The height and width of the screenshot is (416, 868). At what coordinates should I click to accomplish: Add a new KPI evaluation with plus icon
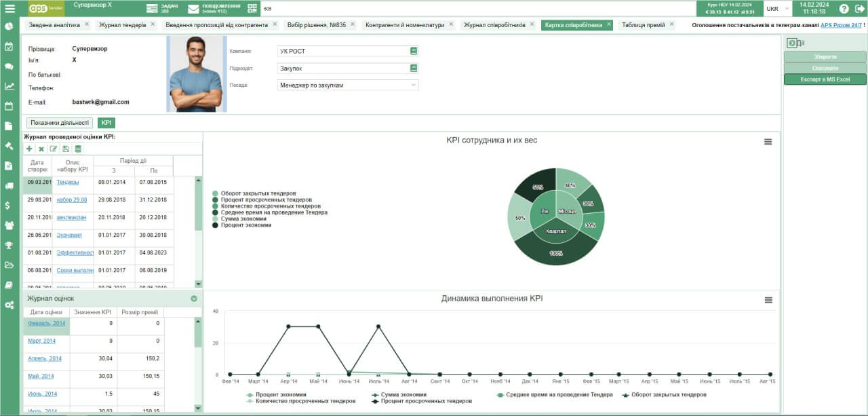click(29, 149)
